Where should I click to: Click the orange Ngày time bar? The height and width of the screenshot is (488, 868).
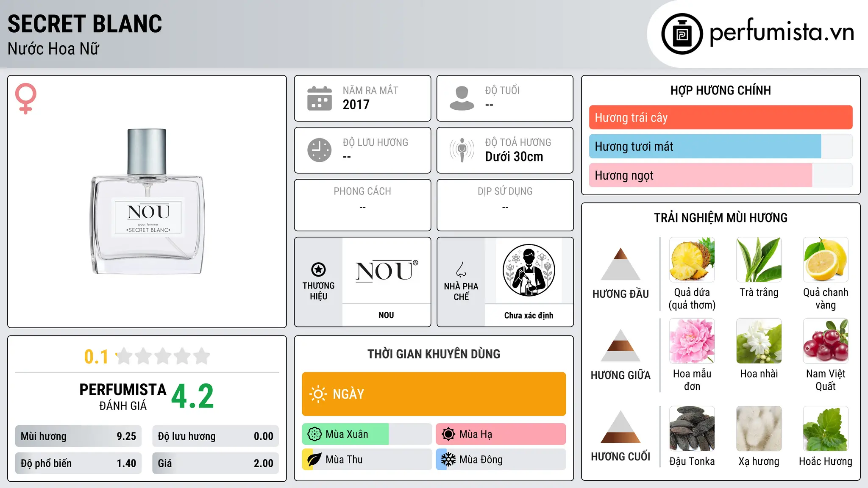coord(434,394)
